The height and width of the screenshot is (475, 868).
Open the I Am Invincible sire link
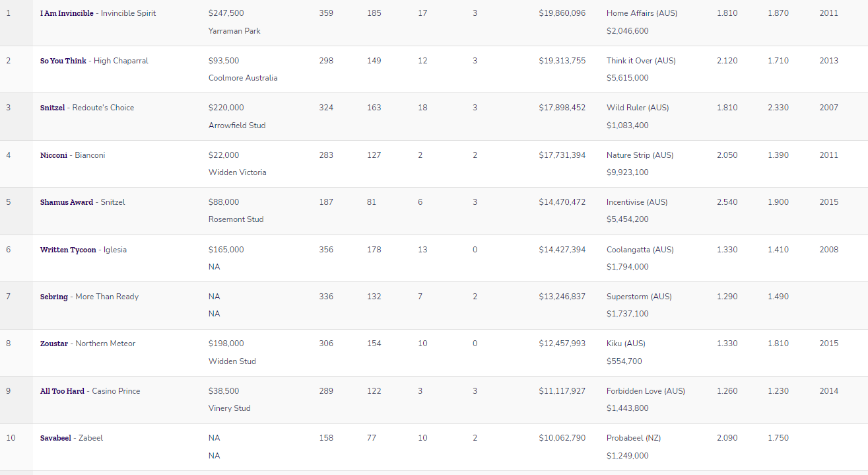(68, 13)
